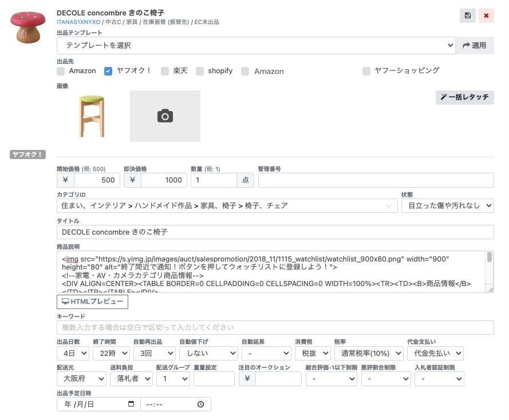Click the タイトル text field
Viewport: 509px width, 420px height.
(275, 232)
